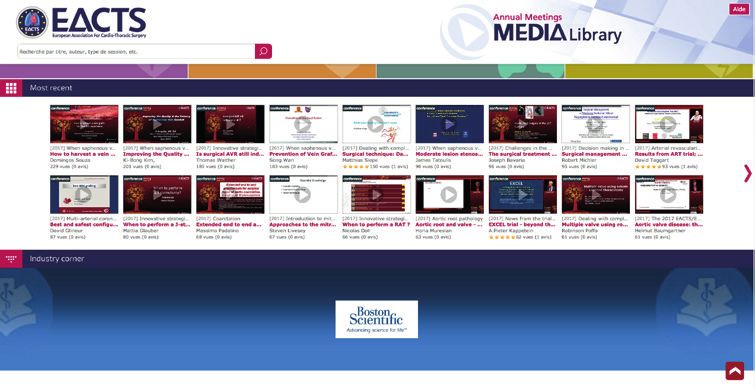Click the magenta search magnifier button
The image size is (755, 390).
tap(263, 52)
